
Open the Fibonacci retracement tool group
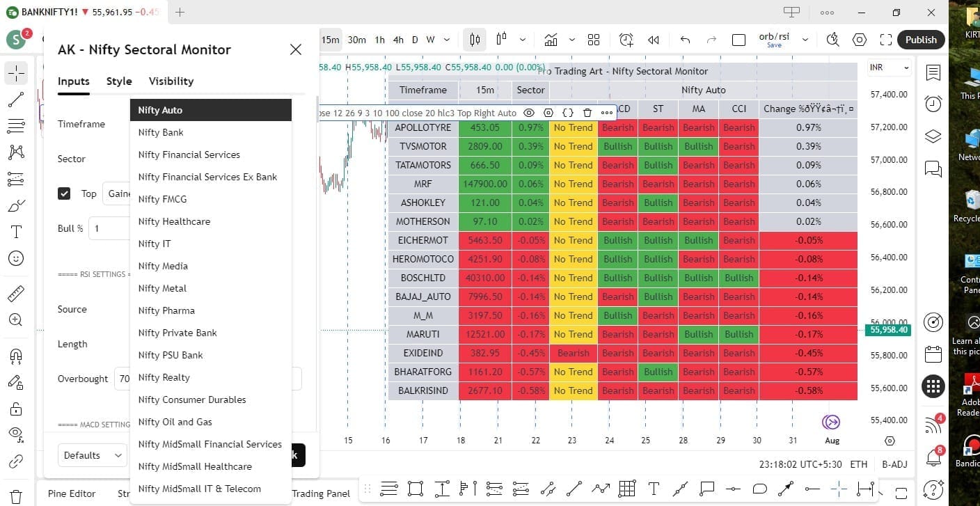coord(16,126)
